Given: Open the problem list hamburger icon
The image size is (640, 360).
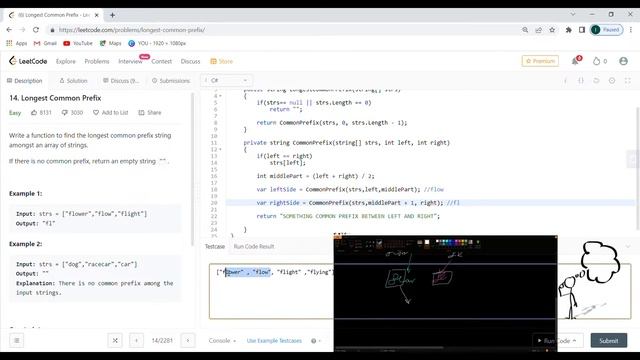Looking at the screenshot, I should coord(17,340).
